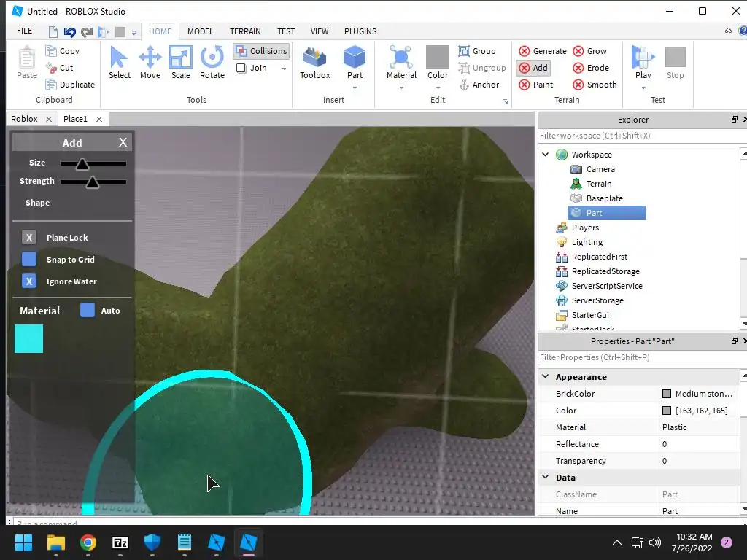Collapse the Data properties section
This screenshot has width=747, height=560.
click(x=546, y=477)
